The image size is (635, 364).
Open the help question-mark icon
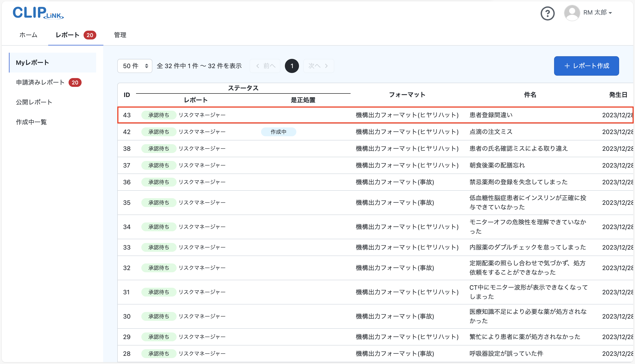click(x=547, y=13)
